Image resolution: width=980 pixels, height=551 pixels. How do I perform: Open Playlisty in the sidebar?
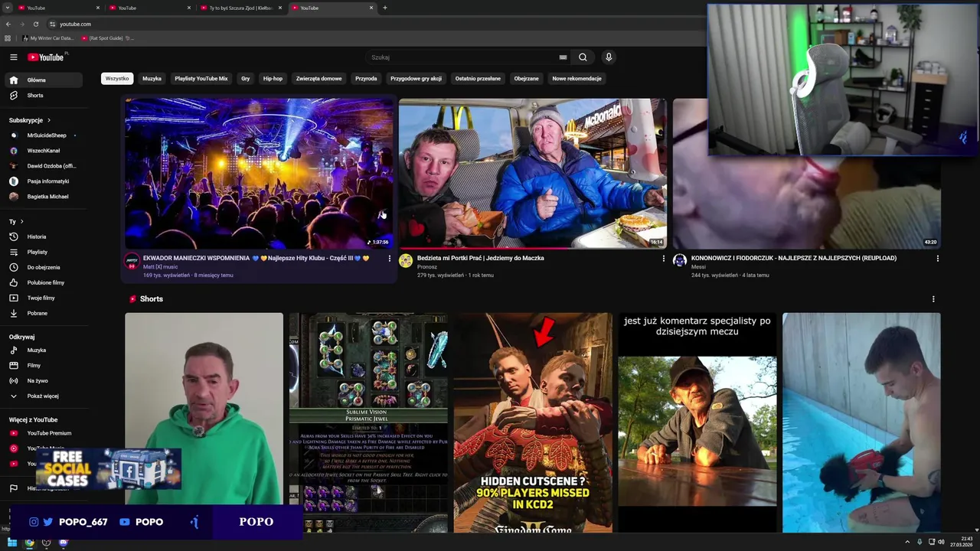coord(45,252)
